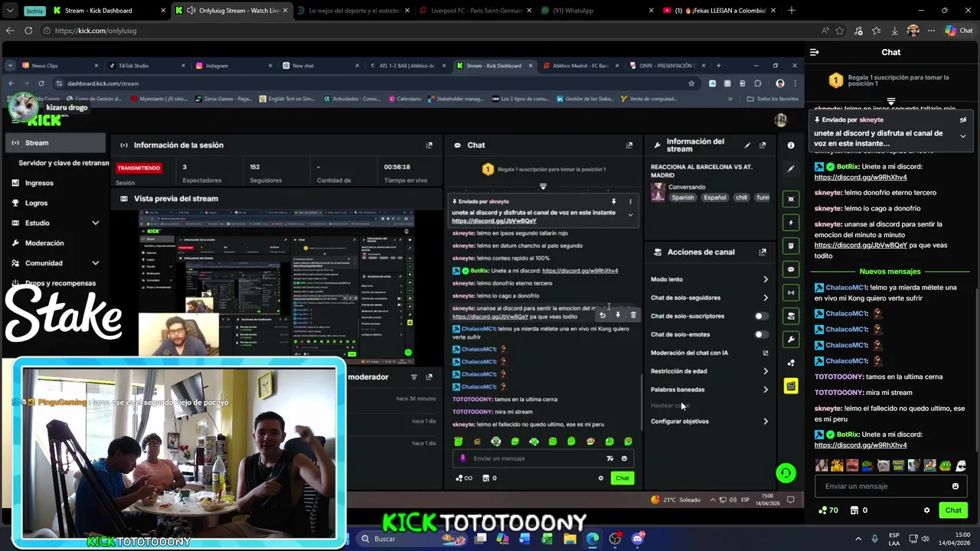Edit stream information pencil icon

click(747, 145)
